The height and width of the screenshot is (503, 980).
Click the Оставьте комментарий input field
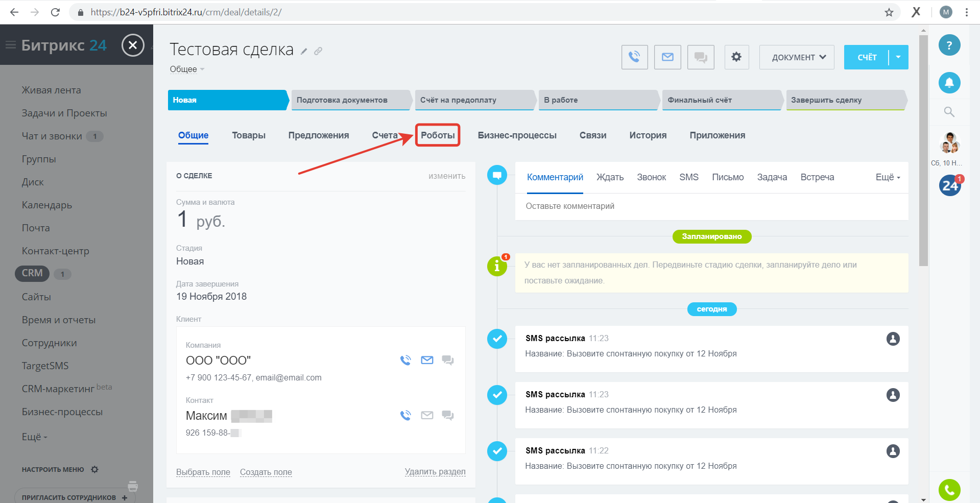(712, 206)
